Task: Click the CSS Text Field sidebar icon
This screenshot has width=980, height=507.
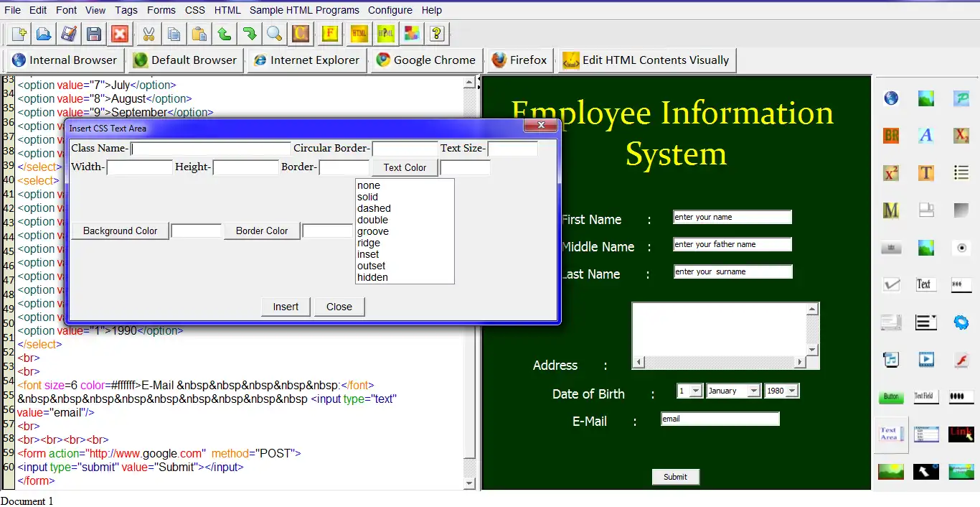Action: click(x=926, y=396)
